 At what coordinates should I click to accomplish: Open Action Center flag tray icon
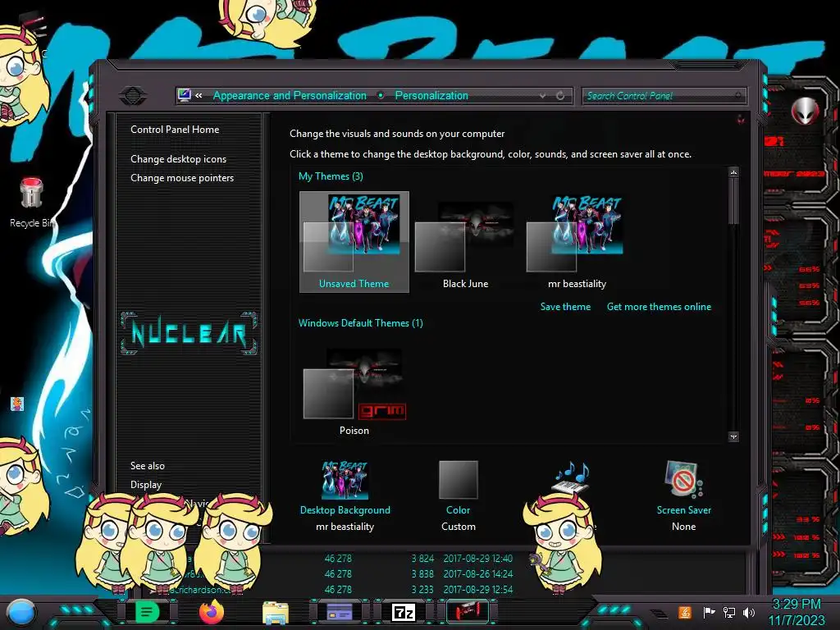point(709,612)
